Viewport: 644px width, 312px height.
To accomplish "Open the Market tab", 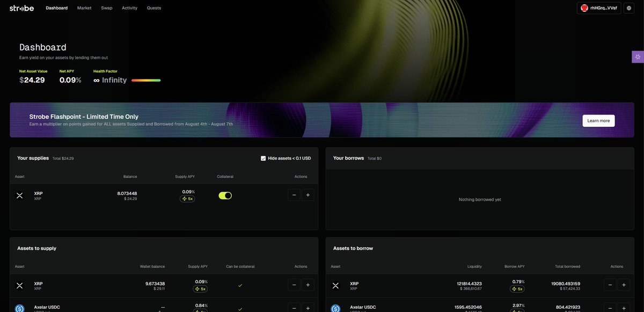I will point(84,8).
